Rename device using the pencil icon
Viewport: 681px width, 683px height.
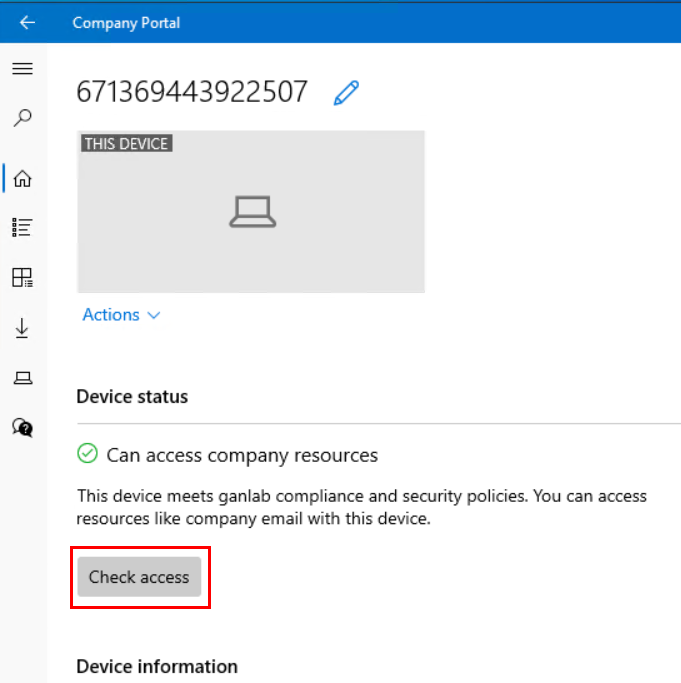[x=346, y=93]
